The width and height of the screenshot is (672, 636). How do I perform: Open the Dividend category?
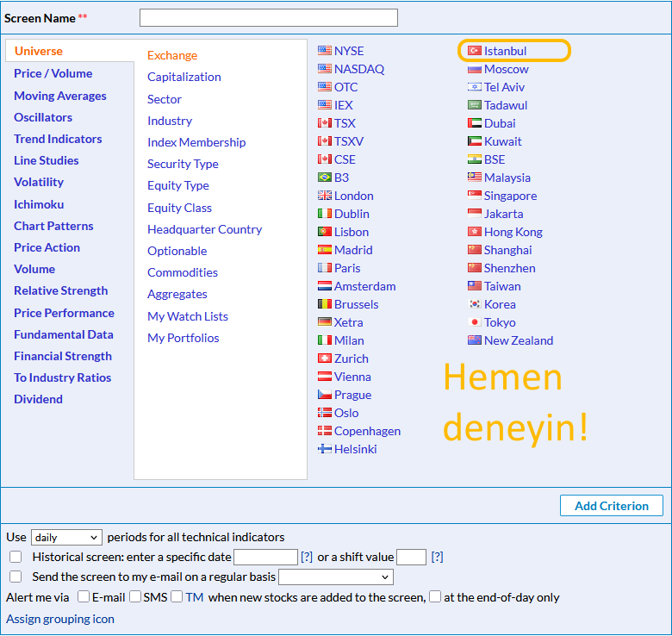(38, 399)
